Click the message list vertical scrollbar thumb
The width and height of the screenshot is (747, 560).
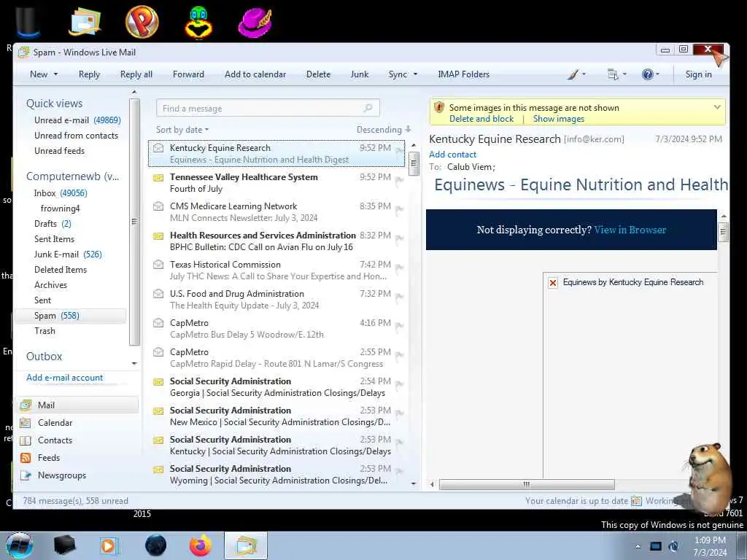[414, 163]
